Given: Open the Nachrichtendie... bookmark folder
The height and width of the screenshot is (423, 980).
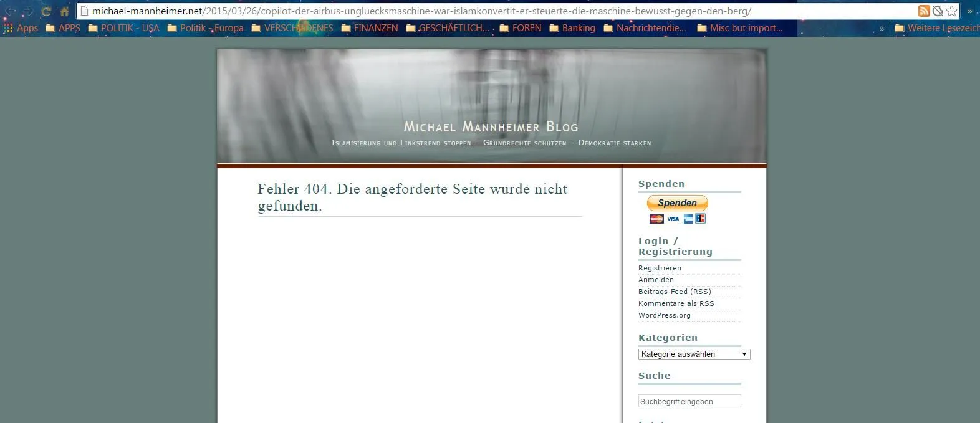Looking at the screenshot, I should 645,28.
